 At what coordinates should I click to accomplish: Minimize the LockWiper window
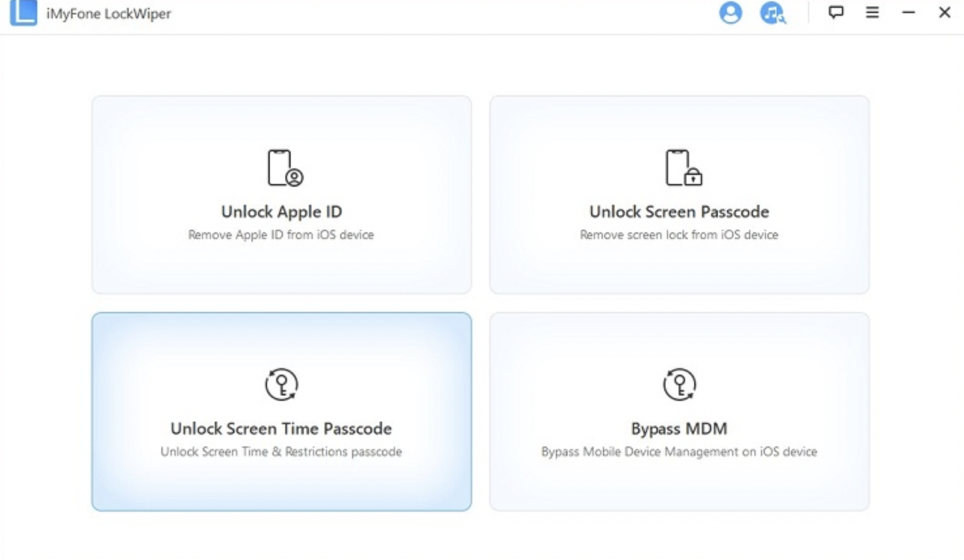pyautogui.click(x=908, y=12)
